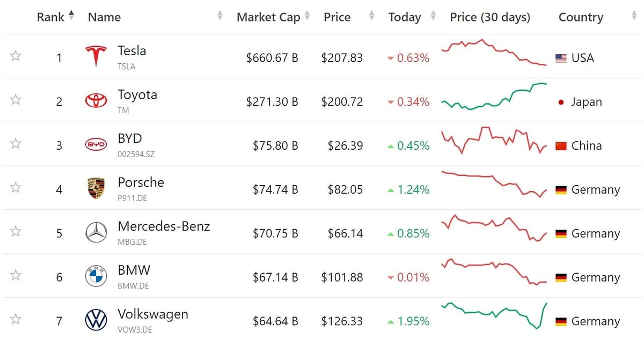This screenshot has width=644, height=338.
Task: Toggle favorite star for Tesla row
Action: [16, 56]
